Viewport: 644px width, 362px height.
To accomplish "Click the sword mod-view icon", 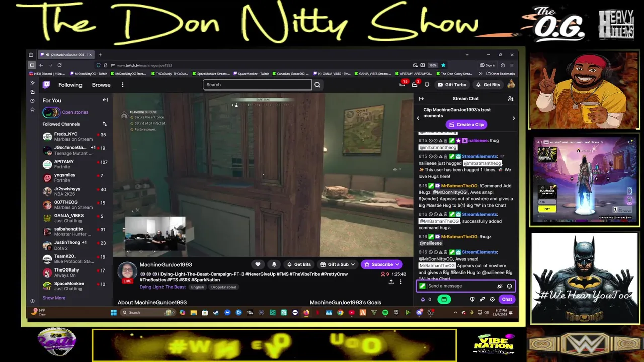I will coord(482,299).
